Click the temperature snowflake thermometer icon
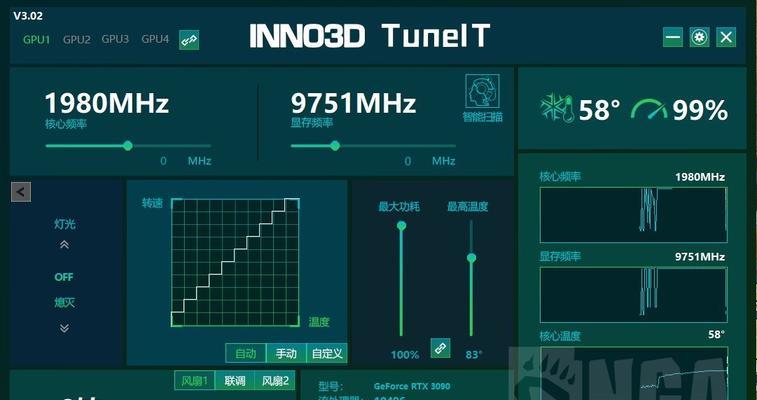The width and height of the screenshot is (757, 400). [x=557, y=108]
